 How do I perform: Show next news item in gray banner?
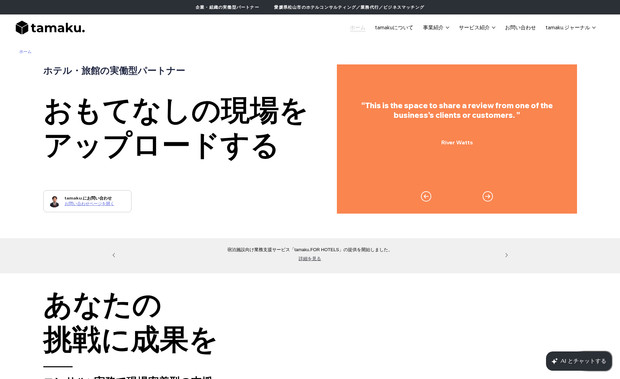pos(506,255)
